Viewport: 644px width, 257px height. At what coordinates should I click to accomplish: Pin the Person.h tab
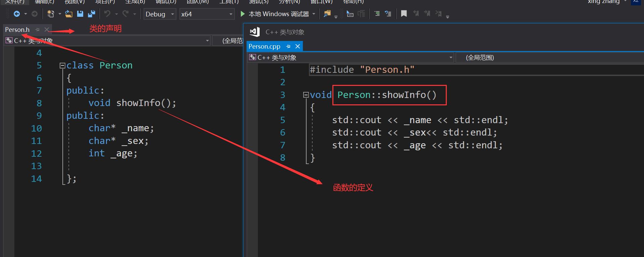(x=37, y=30)
